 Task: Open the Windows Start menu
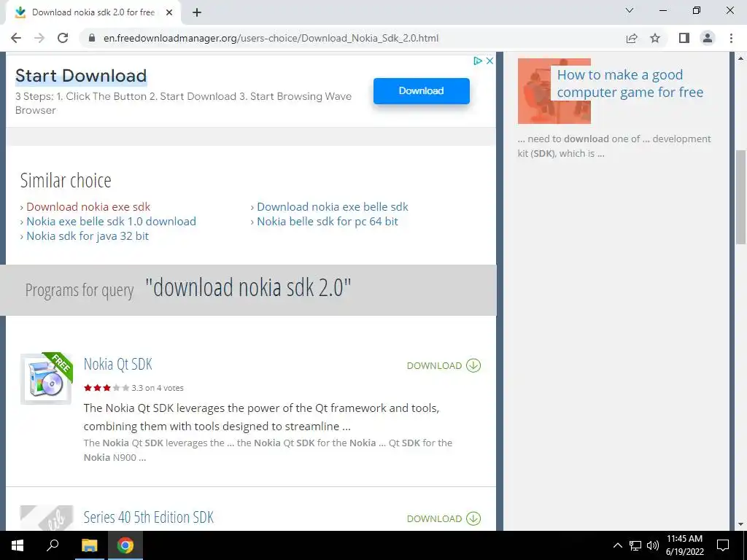[x=18, y=545]
